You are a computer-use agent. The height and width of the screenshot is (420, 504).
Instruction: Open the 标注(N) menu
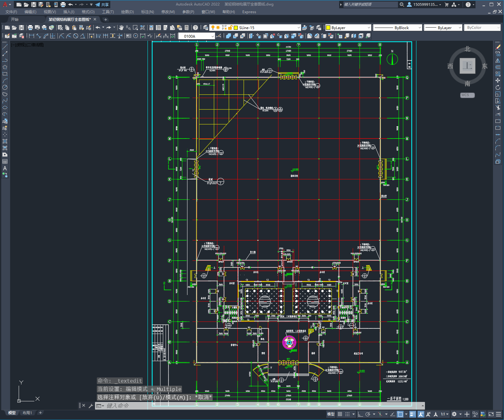[x=147, y=12]
